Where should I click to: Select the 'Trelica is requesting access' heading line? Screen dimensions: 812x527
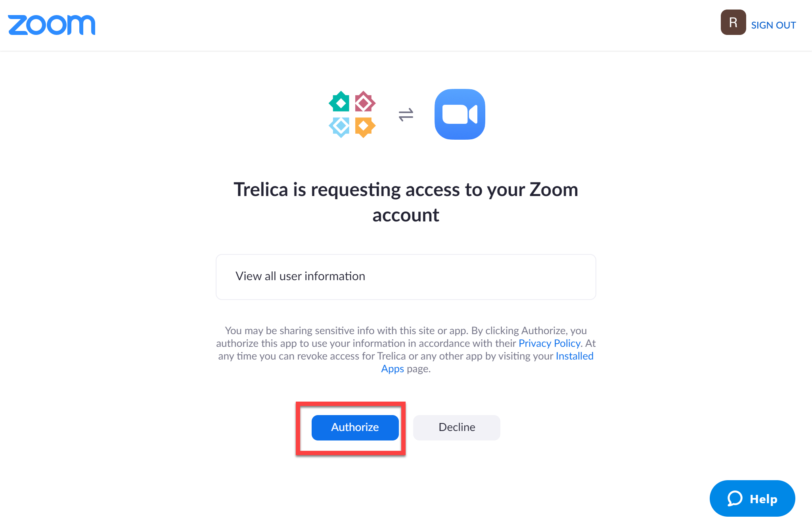point(406,189)
